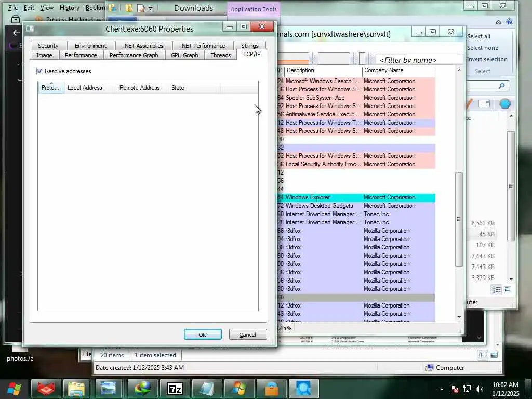Click the Properties dialog title bar icon
532x399 pixels.
(30, 29)
